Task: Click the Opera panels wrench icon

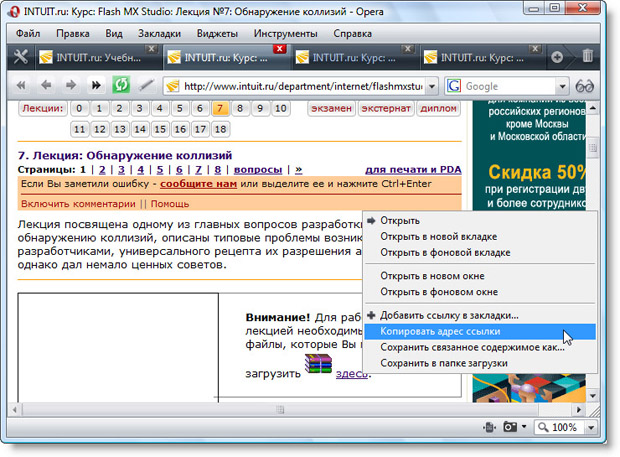Action: [20, 57]
